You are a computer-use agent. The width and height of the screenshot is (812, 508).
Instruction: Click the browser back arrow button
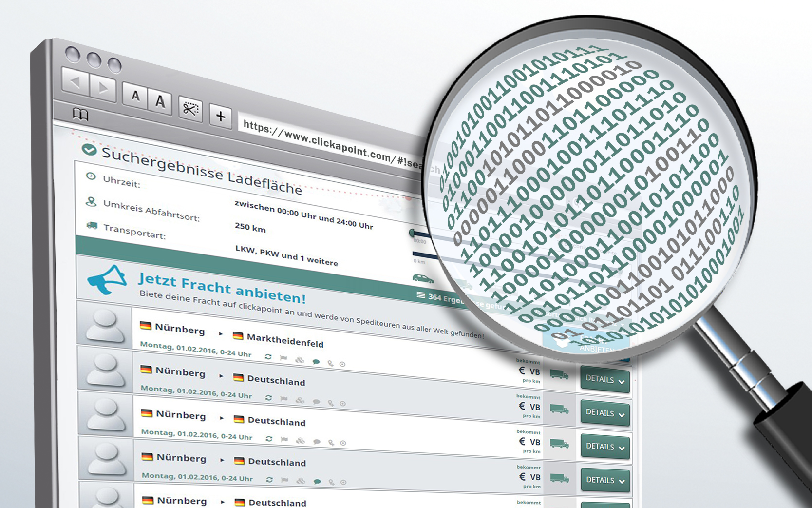pyautogui.click(x=76, y=82)
